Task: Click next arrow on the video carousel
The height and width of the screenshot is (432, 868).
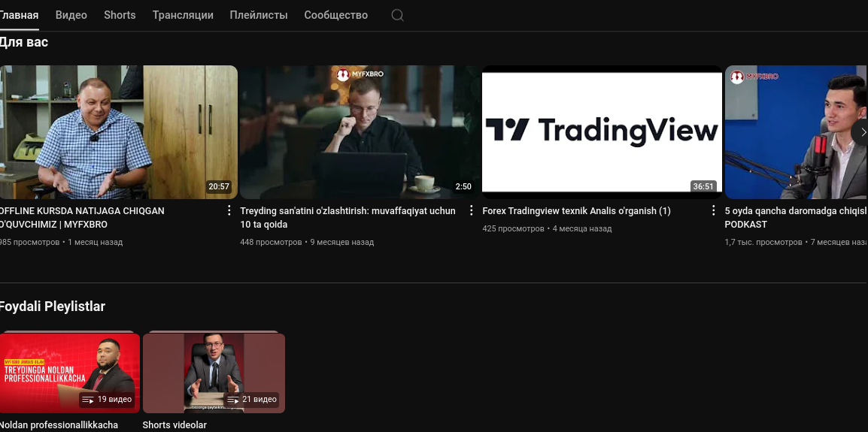Action: (x=860, y=132)
